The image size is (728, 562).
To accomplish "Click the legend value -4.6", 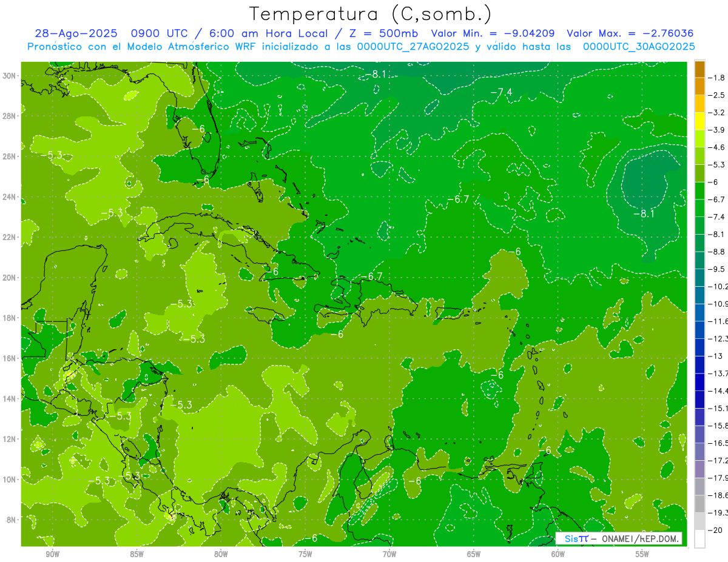I will tap(716, 147).
